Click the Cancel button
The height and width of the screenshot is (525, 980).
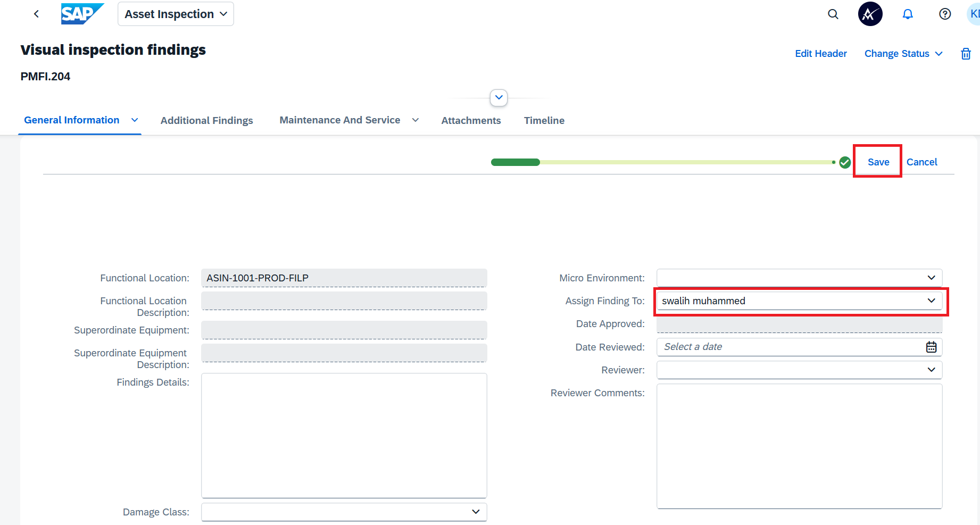(x=921, y=162)
